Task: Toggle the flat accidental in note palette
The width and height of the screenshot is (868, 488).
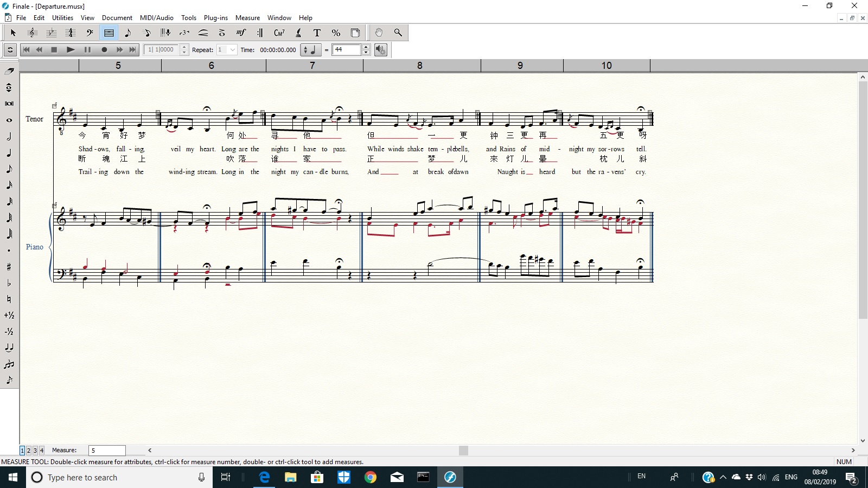Action: [9, 283]
